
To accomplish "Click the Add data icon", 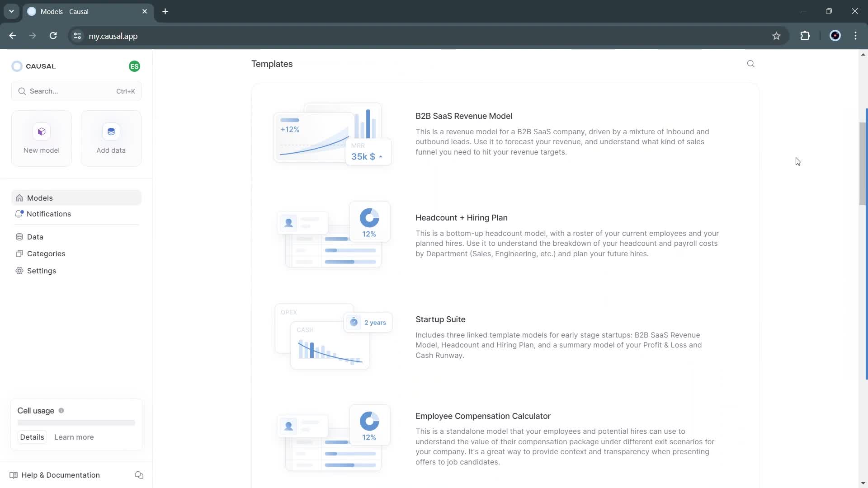I will [111, 131].
